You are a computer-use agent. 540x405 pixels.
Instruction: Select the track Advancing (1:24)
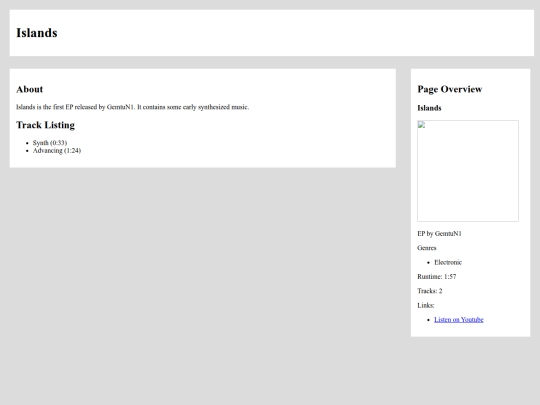pyautogui.click(x=57, y=150)
